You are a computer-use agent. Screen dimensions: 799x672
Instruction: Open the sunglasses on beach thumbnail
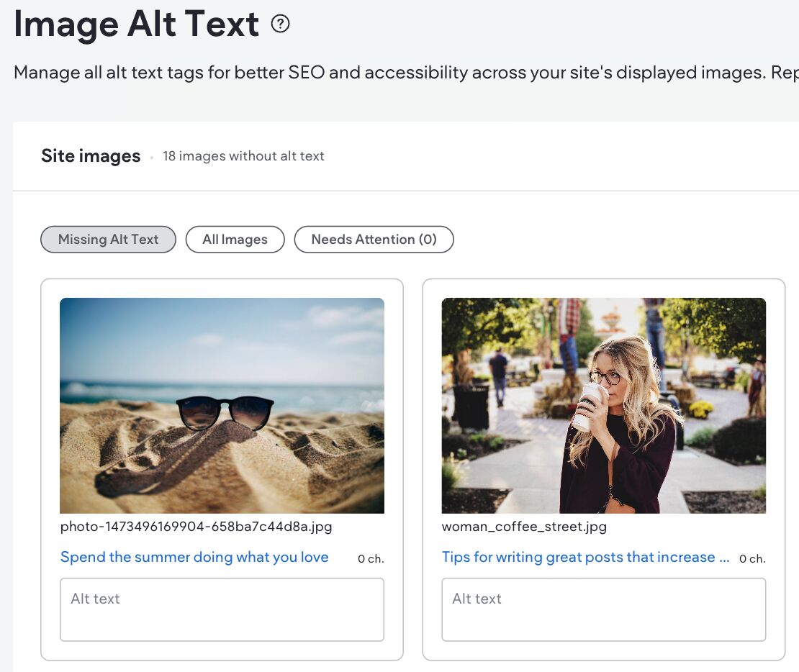click(222, 405)
